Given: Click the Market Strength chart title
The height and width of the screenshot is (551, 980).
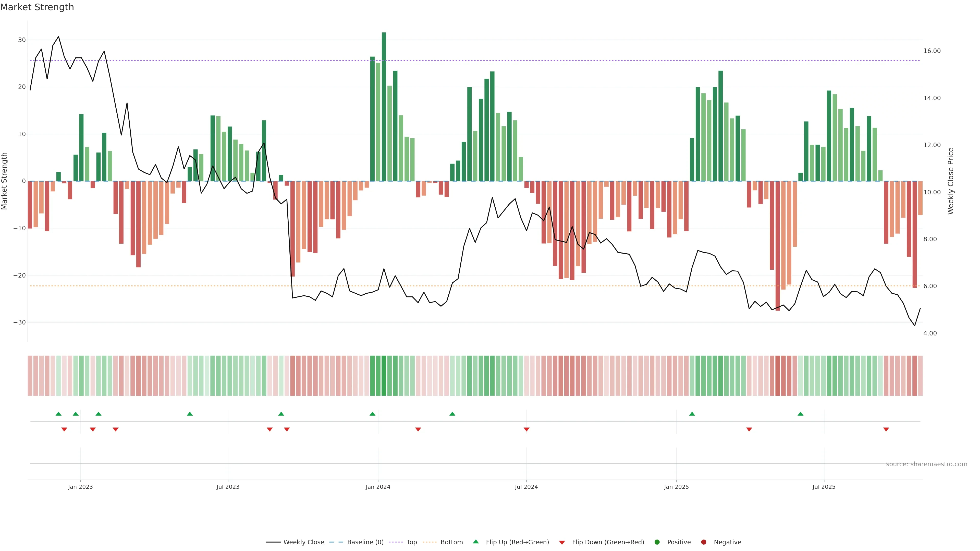Looking at the screenshot, I should pyautogui.click(x=37, y=7).
